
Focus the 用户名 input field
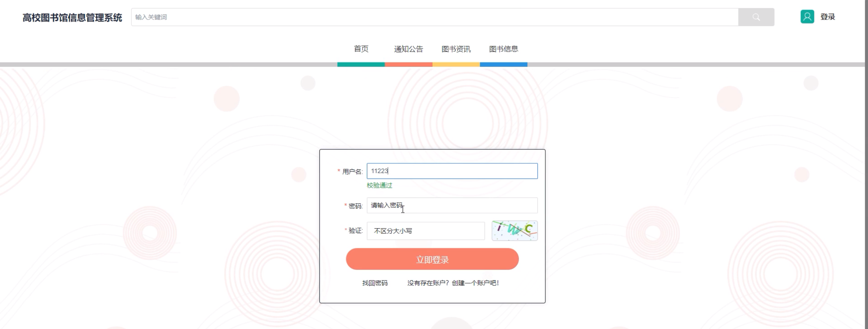[x=452, y=171]
